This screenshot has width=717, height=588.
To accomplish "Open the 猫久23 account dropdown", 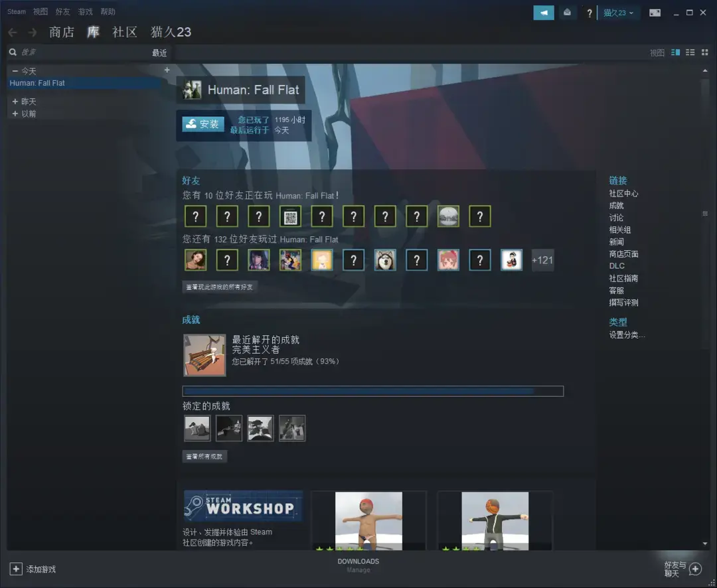I will (618, 13).
